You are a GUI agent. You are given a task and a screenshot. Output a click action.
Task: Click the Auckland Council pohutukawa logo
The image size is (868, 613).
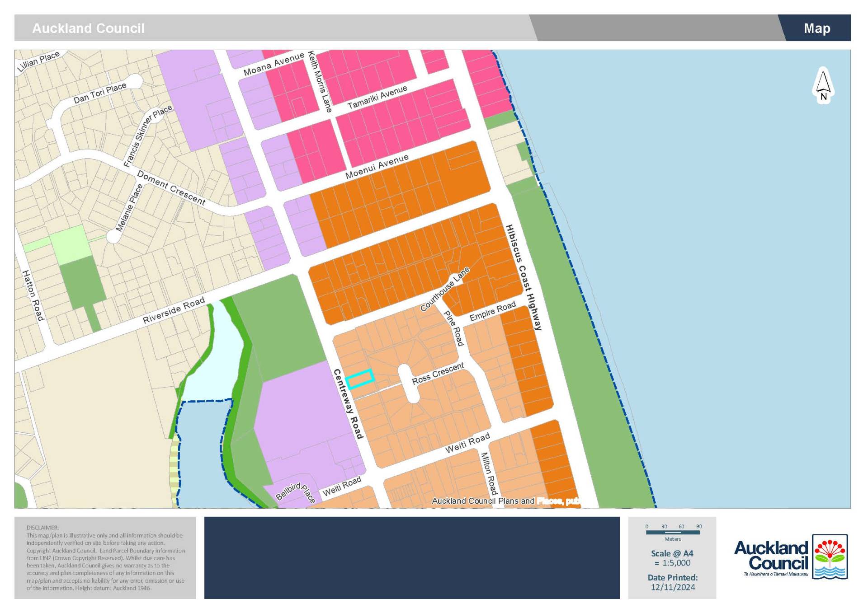coord(830,556)
